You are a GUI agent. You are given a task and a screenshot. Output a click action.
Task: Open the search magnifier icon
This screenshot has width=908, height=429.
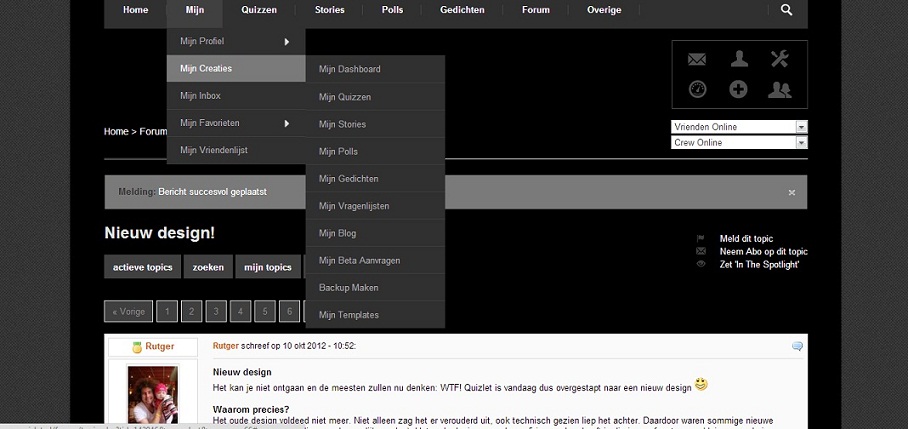(786, 10)
